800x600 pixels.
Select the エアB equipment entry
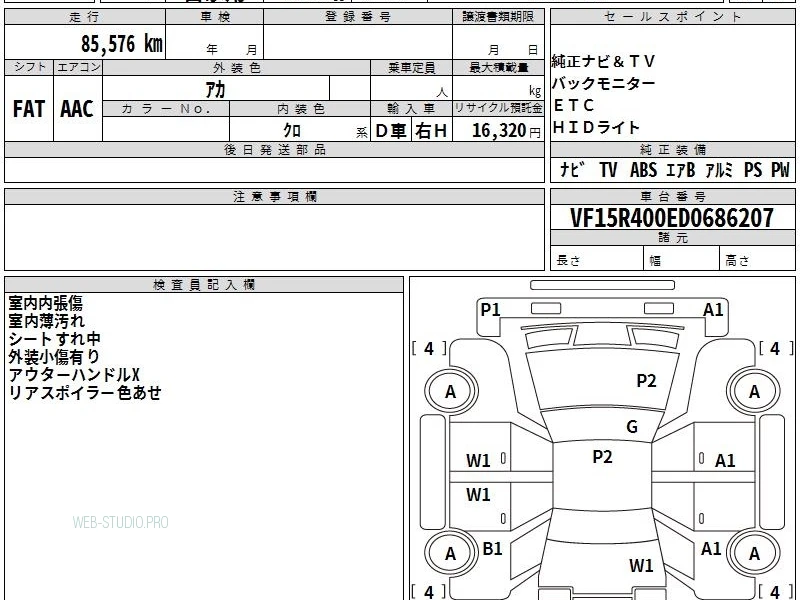pyautogui.click(x=681, y=169)
